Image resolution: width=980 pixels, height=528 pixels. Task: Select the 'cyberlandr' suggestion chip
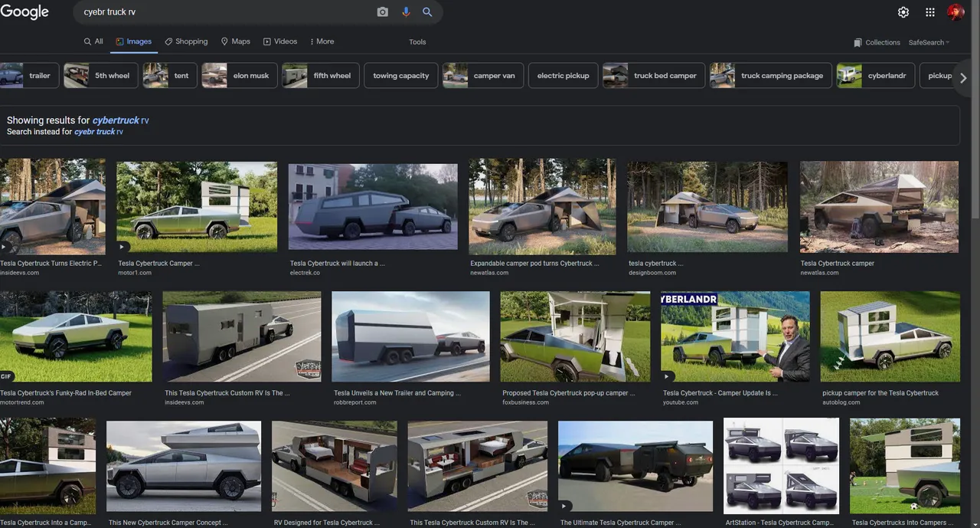pyautogui.click(x=876, y=76)
